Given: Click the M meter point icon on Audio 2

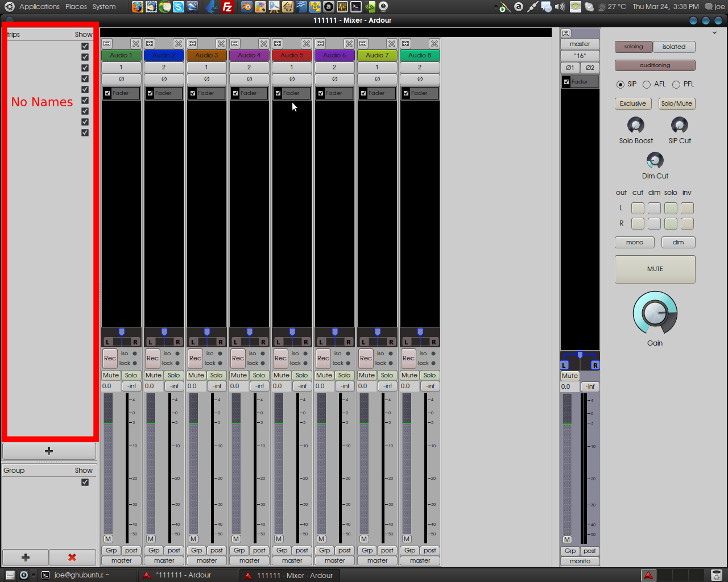Looking at the screenshot, I should (x=151, y=539).
